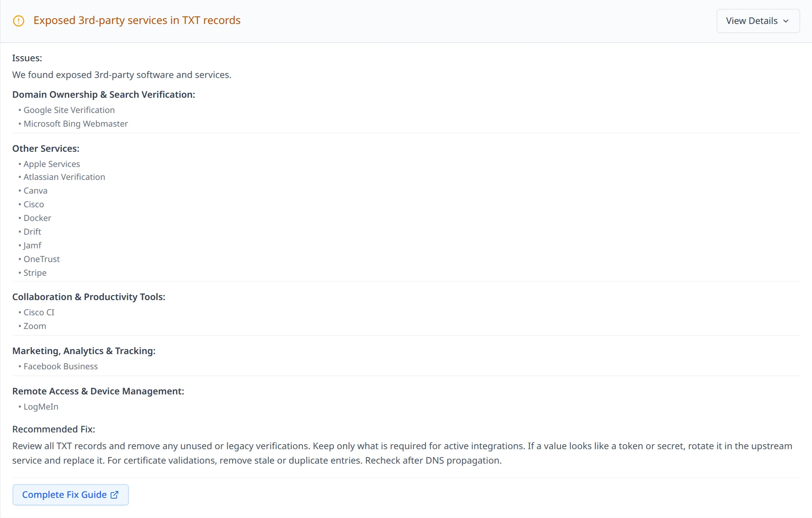Click the 'Collaboration & Productivity Tools:' heading
812x518 pixels.
pyautogui.click(x=89, y=297)
